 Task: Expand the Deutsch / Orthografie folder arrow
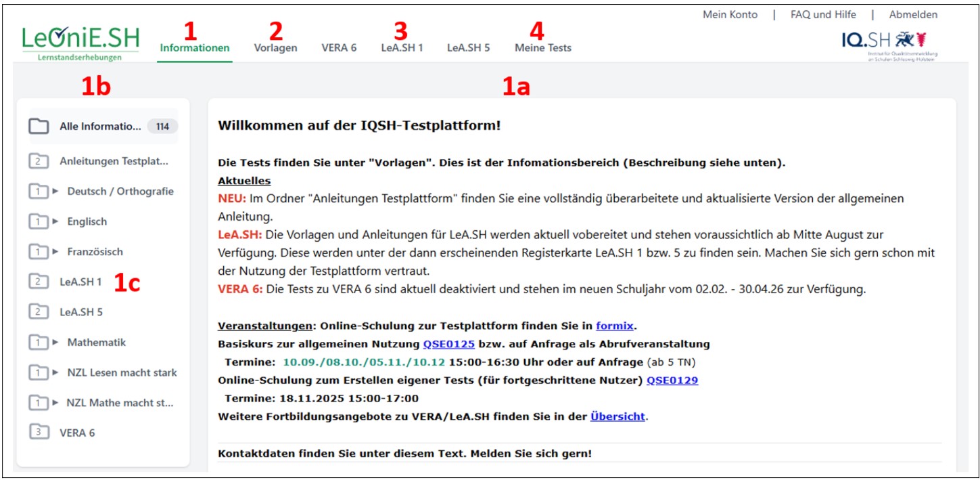pos(56,192)
